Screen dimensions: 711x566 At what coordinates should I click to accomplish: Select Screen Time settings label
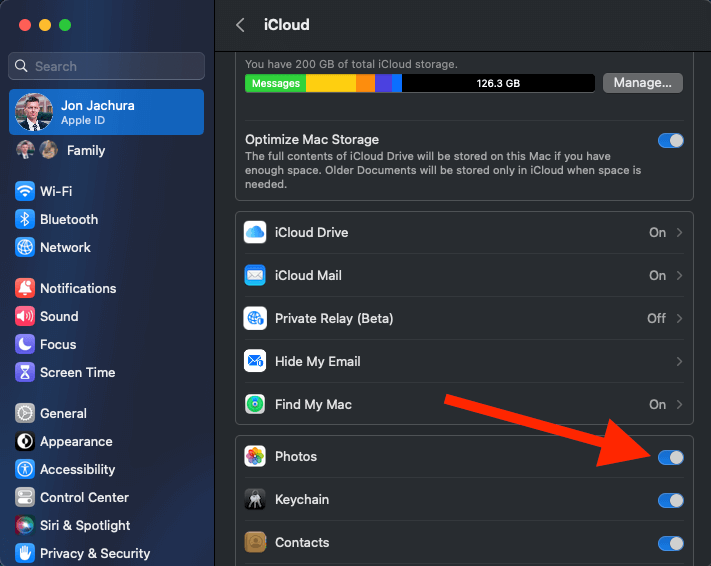[78, 372]
